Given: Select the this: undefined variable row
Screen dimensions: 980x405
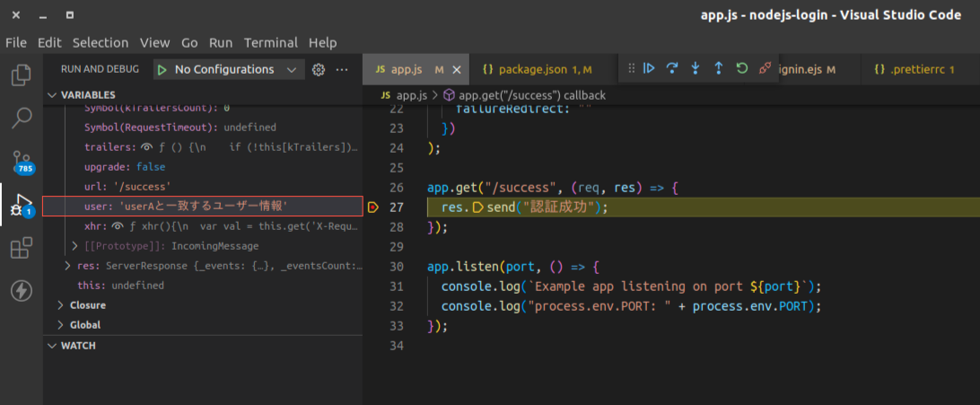Looking at the screenshot, I should [x=203, y=286].
